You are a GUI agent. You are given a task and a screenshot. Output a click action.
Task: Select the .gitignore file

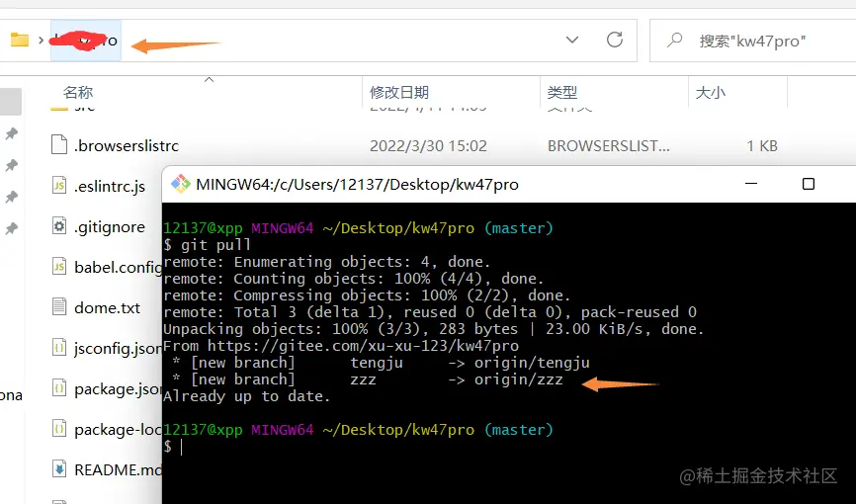pyautogui.click(x=110, y=226)
